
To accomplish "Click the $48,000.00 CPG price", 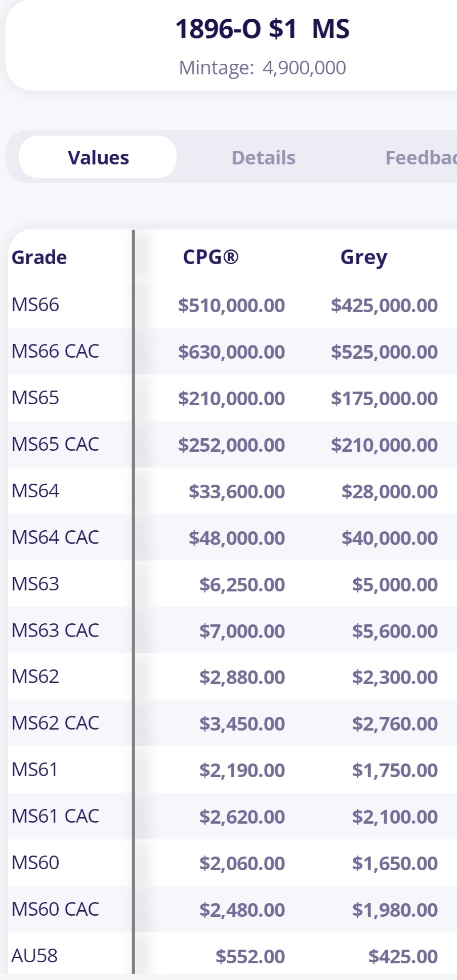I will 236,538.
